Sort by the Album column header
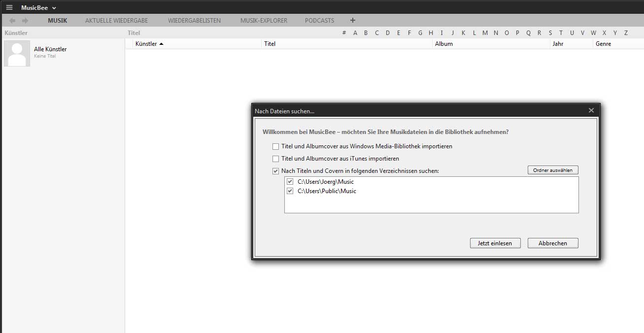Image resolution: width=644 pixels, height=333 pixels. 491,44
